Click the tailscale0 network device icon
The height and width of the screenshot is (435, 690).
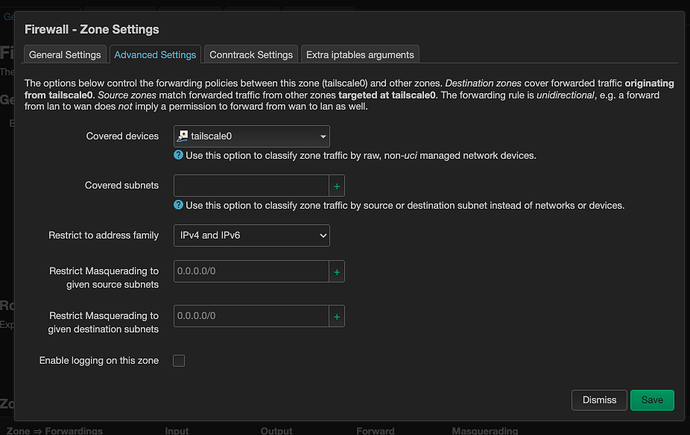coord(182,136)
